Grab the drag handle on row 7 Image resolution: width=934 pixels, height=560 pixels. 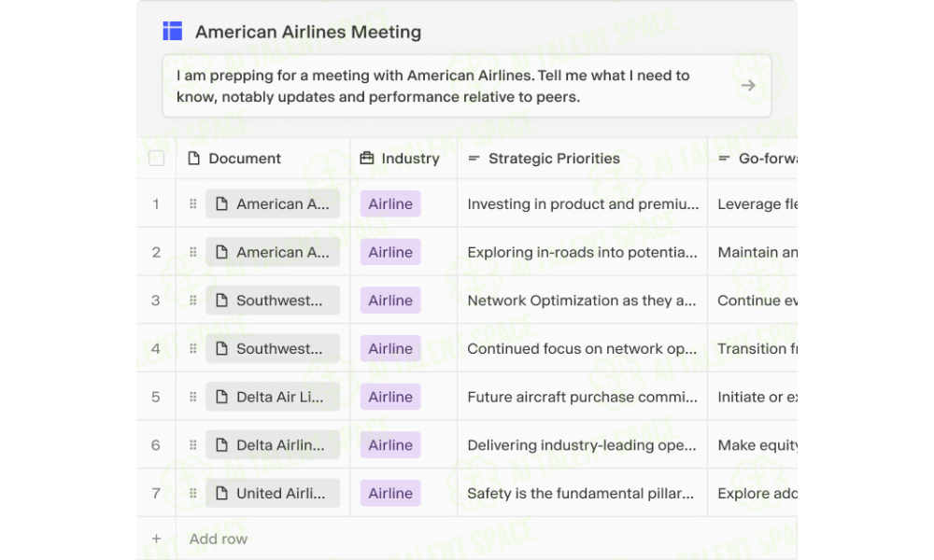pos(193,493)
